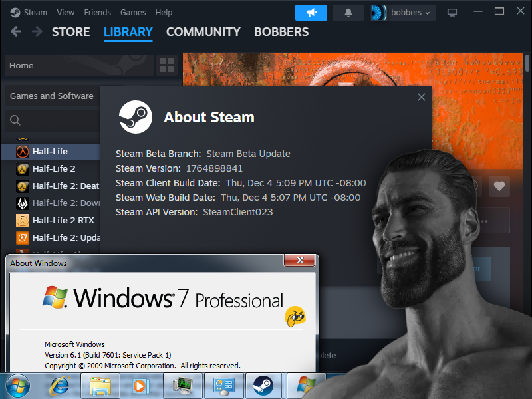Enter Big Picture mode with the monitor icon
Image resolution: width=532 pixels, height=399 pixels.
tap(452, 12)
